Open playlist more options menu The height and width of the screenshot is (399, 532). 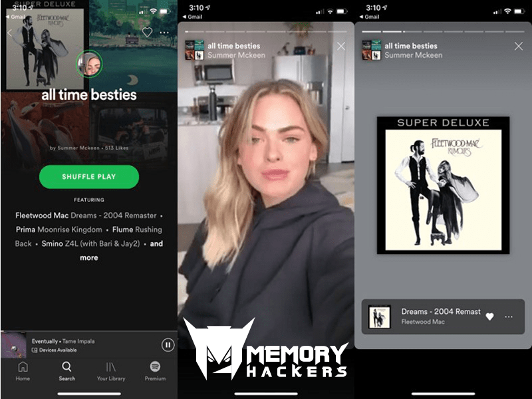[164, 33]
